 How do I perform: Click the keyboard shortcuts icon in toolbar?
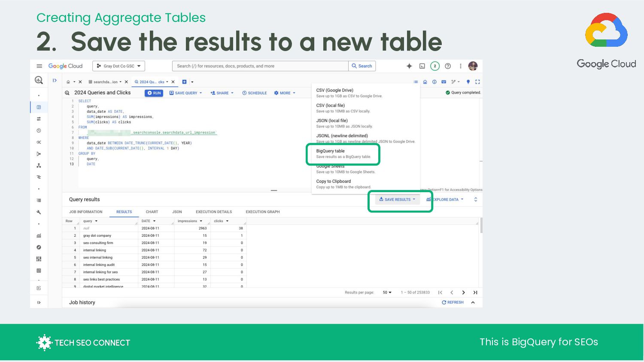point(444,82)
